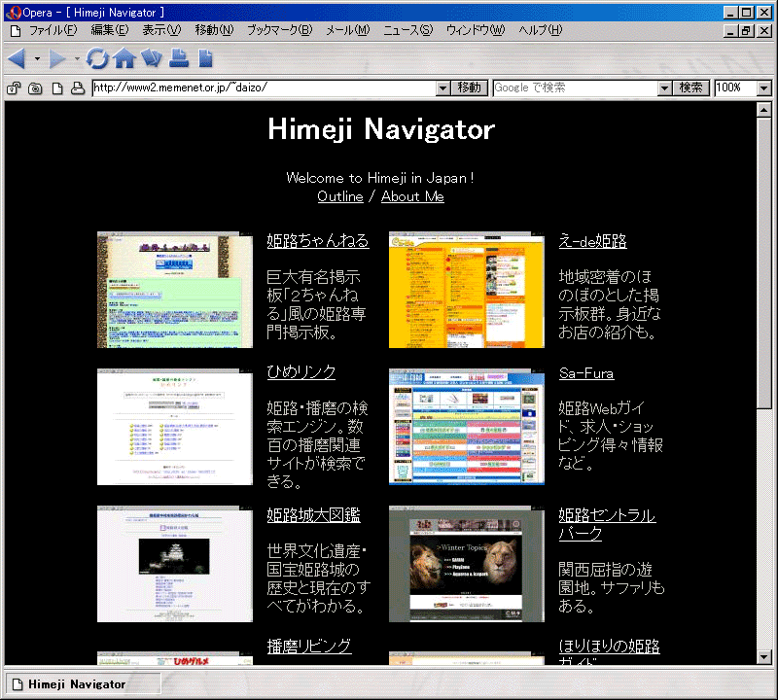Follow the About Me link
Screen dimensions: 778x700
pyautogui.click(x=412, y=196)
